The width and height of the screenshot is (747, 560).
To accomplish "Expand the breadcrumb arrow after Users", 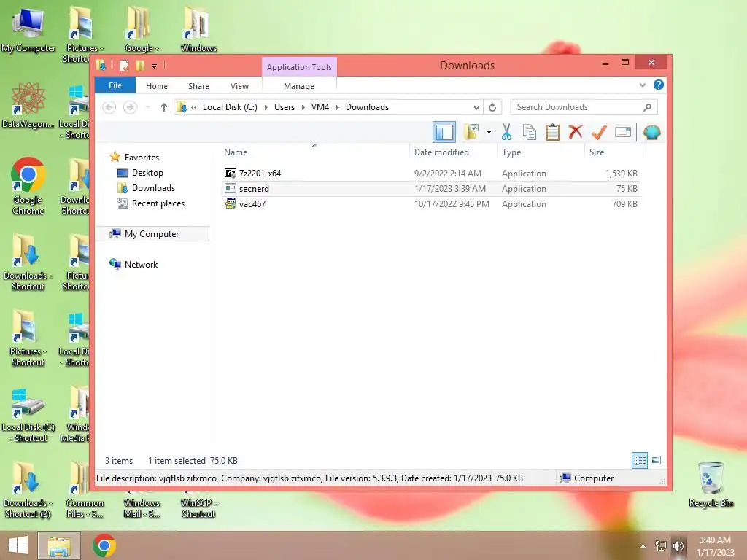I will (x=303, y=107).
